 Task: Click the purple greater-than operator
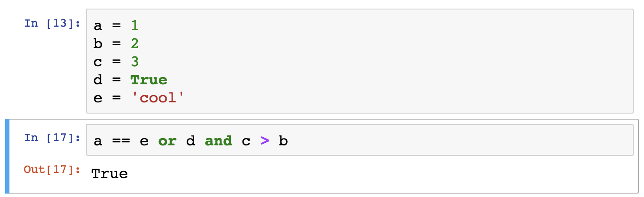point(265,141)
